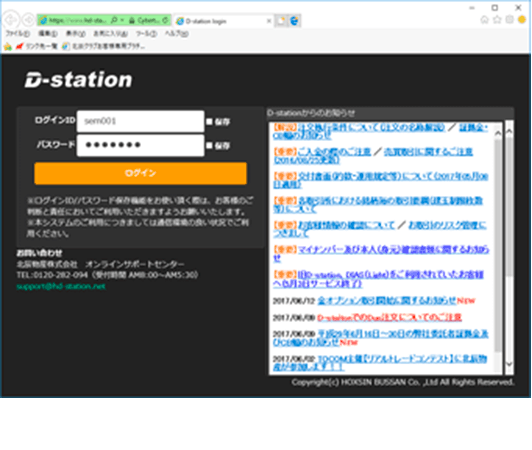Viewport: 532px width, 450px height.
Task: Check 保存 box beside パスワード
Action: [x=209, y=146]
